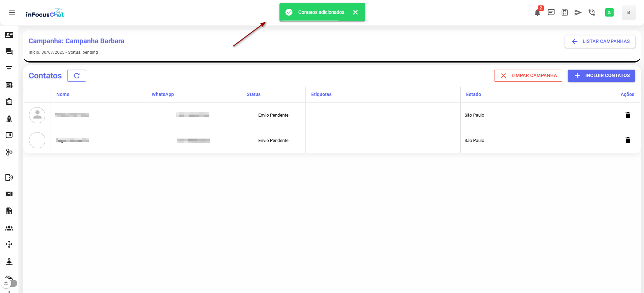This screenshot has height=293, width=644.
Task: Open the user profile menu labeled B
Action: pyautogui.click(x=628, y=13)
